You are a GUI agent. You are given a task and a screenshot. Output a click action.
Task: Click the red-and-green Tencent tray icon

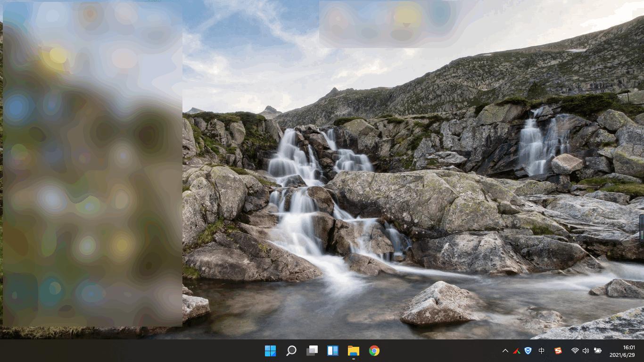pos(517,351)
